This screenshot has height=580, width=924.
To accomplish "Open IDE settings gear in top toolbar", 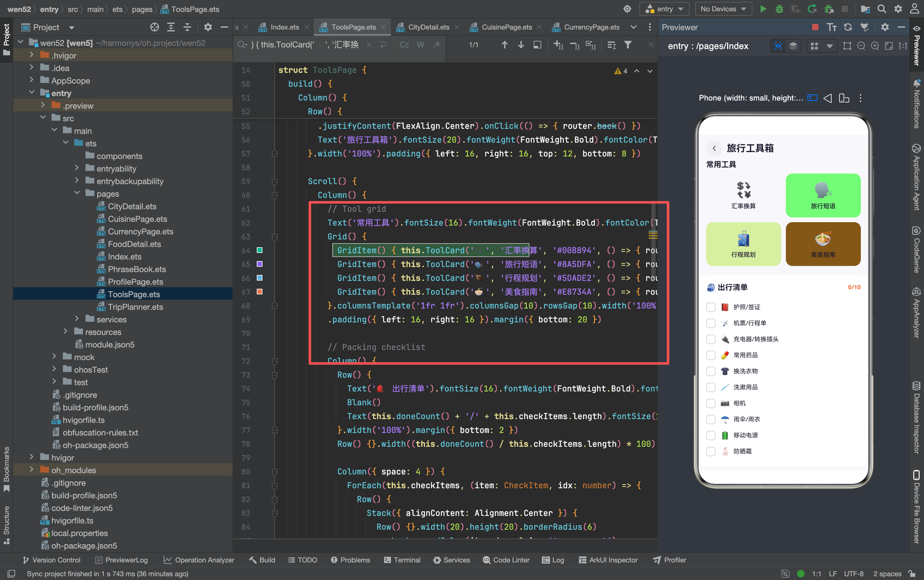I will coord(898,9).
